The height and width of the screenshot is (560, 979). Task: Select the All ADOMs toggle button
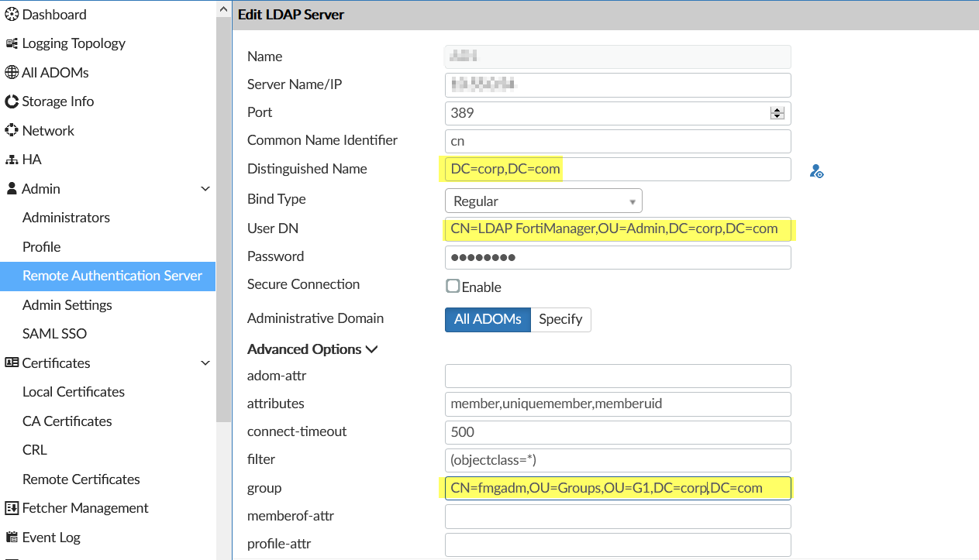pyautogui.click(x=488, y=319)
